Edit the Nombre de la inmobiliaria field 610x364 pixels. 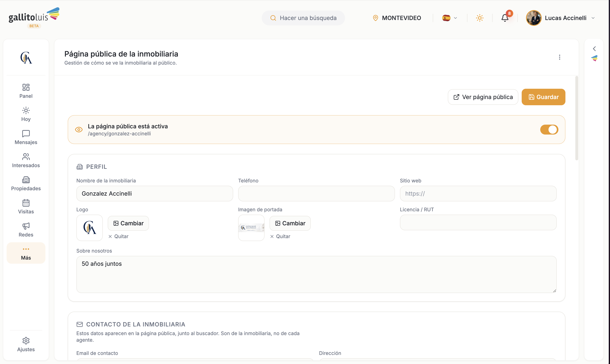155,194
